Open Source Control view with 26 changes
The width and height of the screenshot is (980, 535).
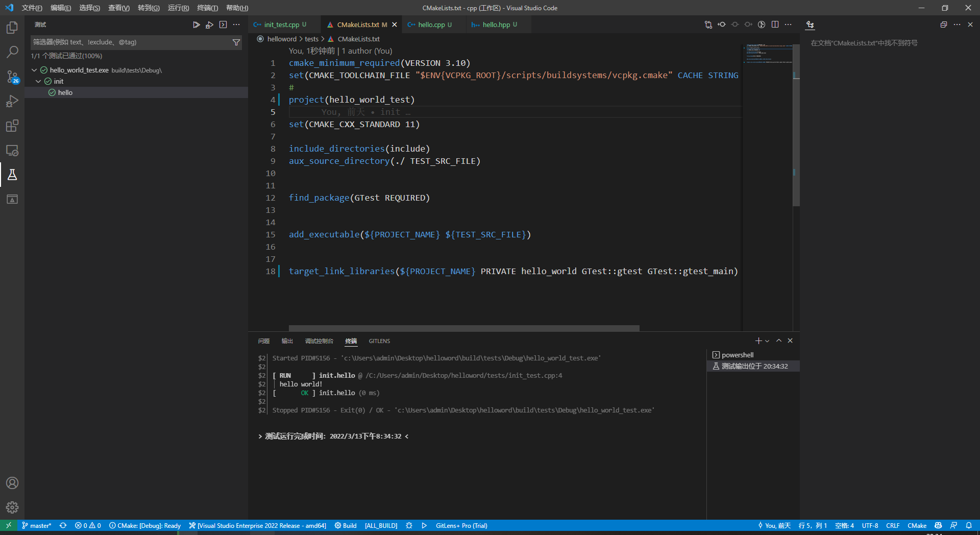pyautogui.click(x=12, y=77)
